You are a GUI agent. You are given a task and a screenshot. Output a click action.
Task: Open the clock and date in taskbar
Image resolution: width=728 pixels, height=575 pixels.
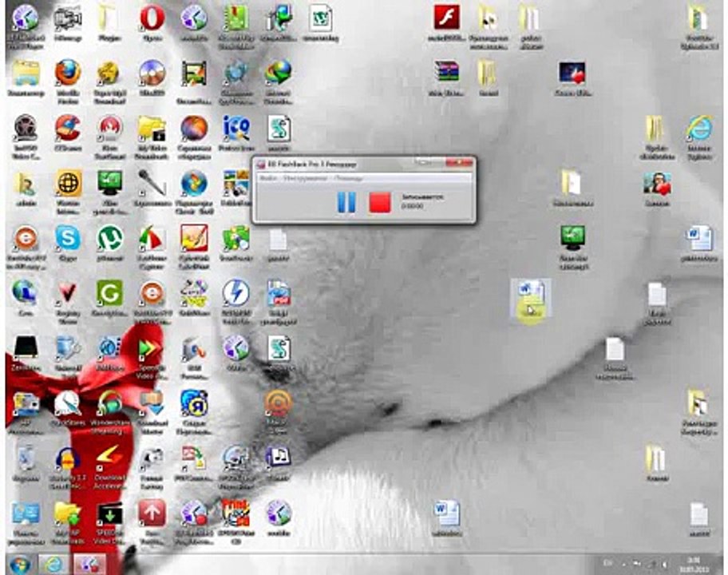(x=693, y=565)
